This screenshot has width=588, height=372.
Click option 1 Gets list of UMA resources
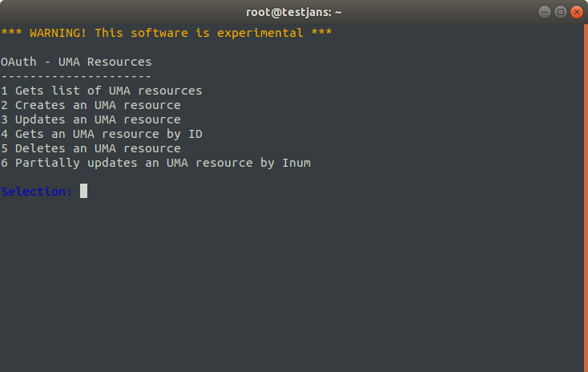[x=101, y=91]
